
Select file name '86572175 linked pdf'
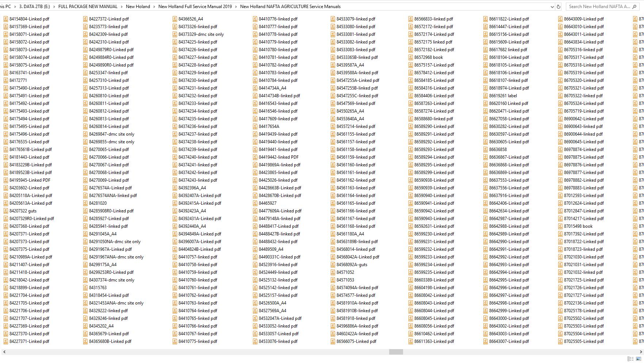coord(433,42)
